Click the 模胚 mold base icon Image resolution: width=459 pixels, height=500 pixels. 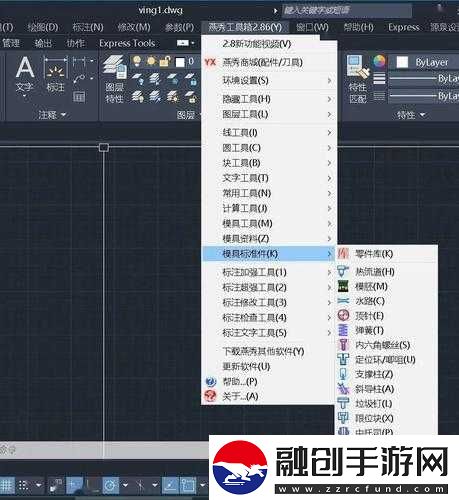(343, 286)
